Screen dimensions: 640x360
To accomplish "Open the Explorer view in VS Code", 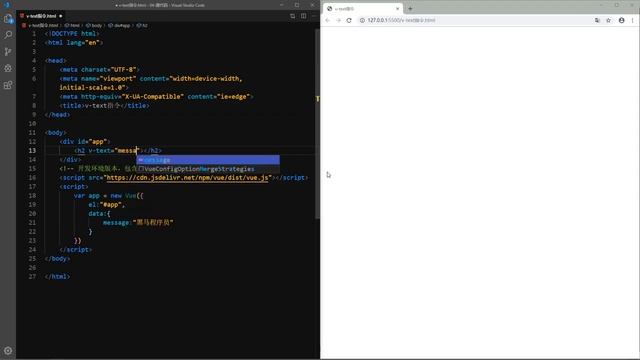I will point(8,19).
